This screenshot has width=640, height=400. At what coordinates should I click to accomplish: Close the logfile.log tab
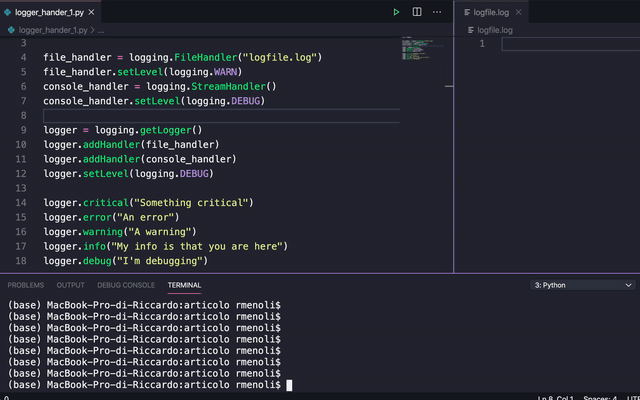518,12
